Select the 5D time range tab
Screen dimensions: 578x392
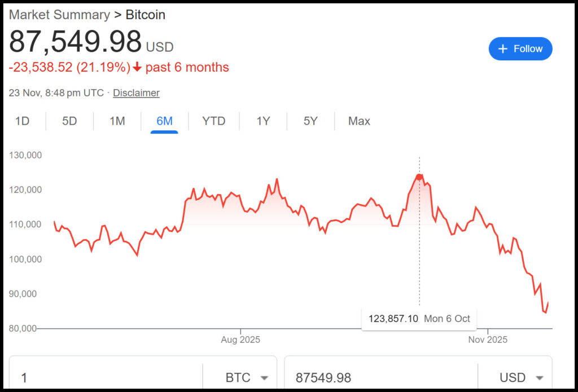coord(69,121)
